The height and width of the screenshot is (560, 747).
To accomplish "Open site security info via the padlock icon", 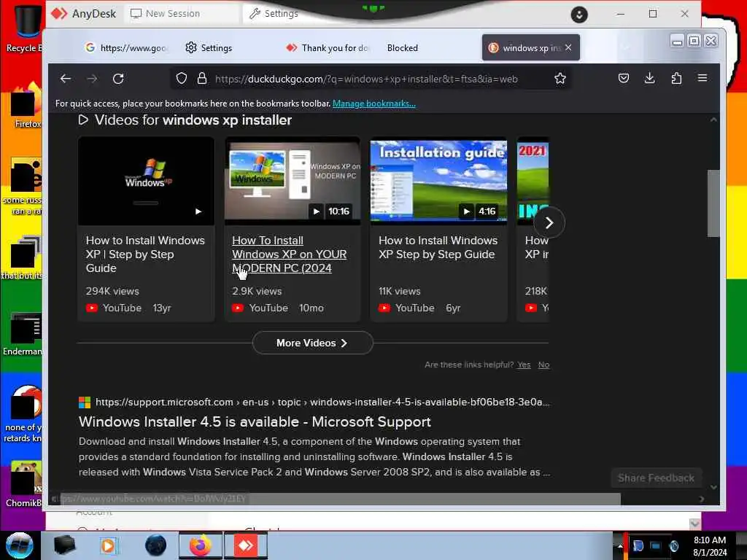I will [x=202, y=79].
